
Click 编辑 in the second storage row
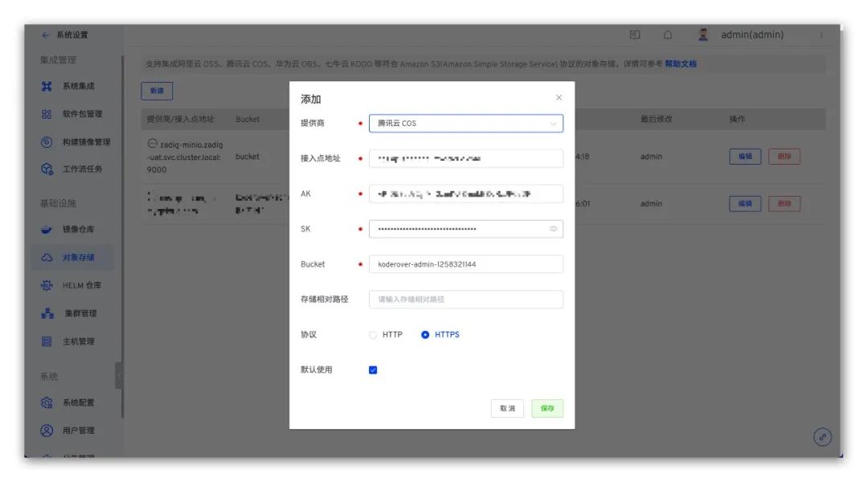744,204
